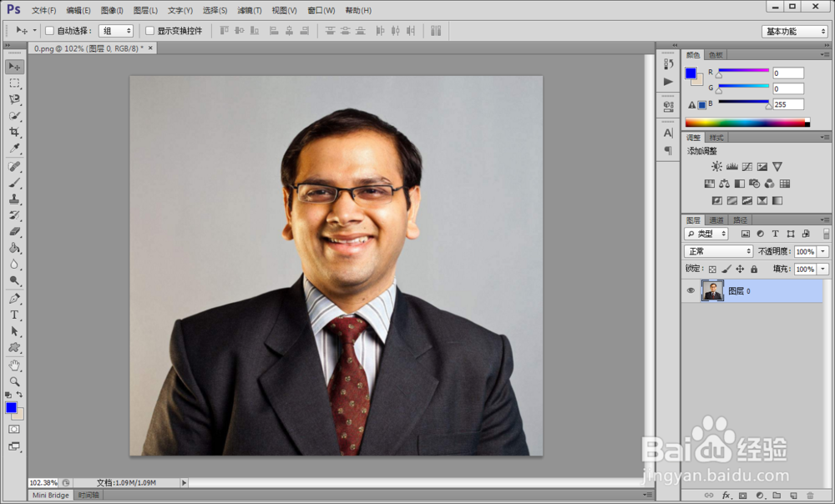Select the Hand tool
Screen dimensions: 835x504
14,365
